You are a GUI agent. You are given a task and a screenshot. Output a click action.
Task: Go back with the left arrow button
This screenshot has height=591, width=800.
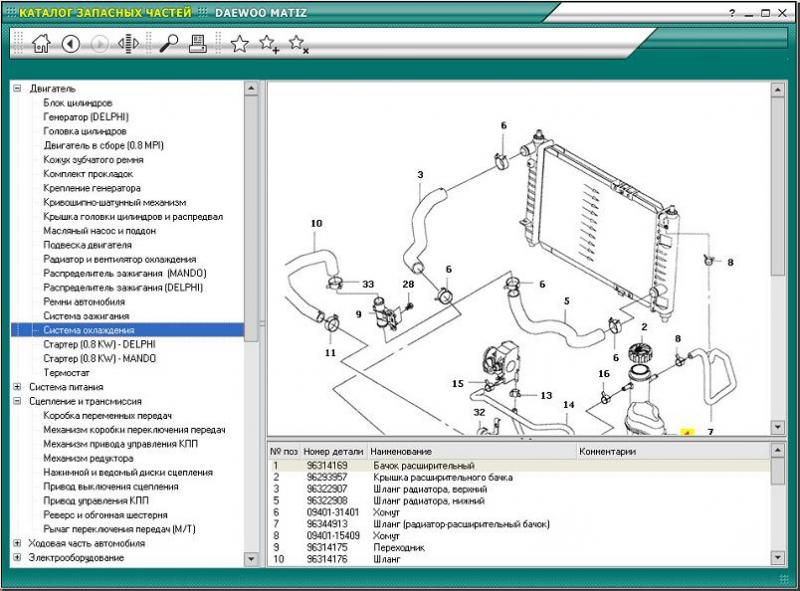[70, 43]
